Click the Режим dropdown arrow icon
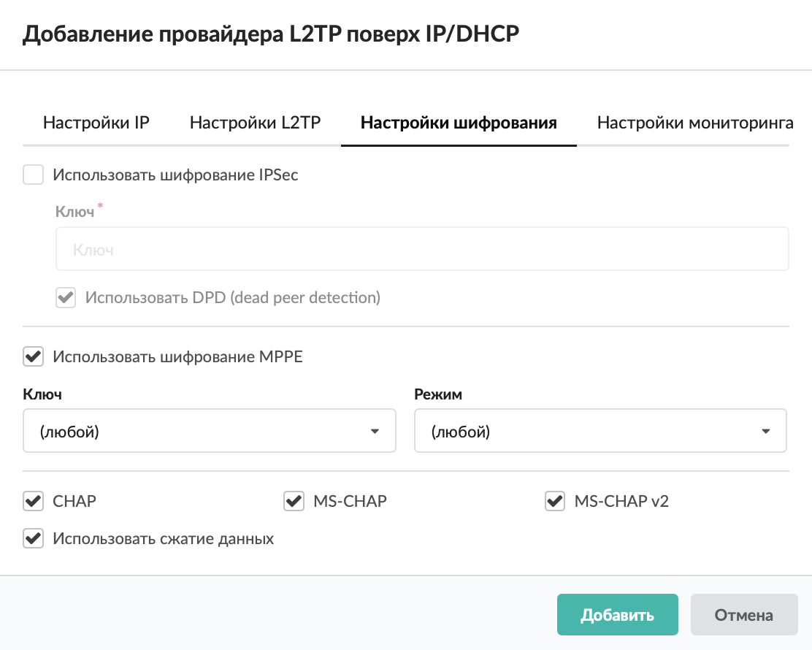This screenshot has width=812, height=650. pyautogui.click(x=766, y=432)
